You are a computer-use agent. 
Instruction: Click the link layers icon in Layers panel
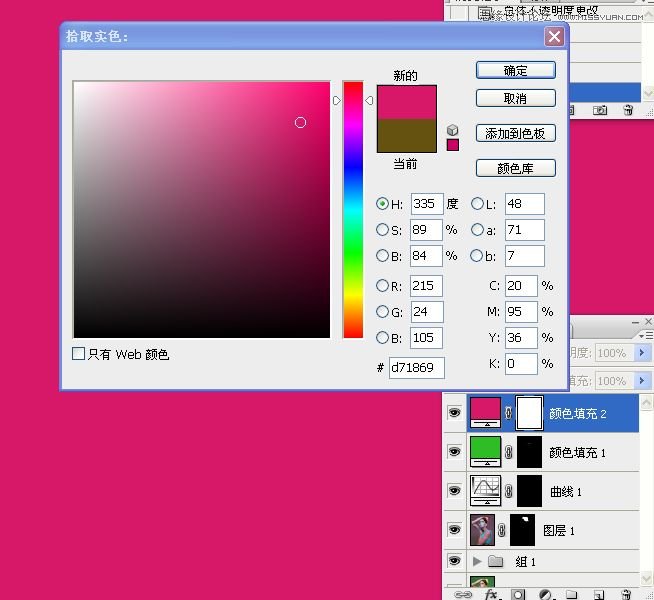[x=463, y=595]
